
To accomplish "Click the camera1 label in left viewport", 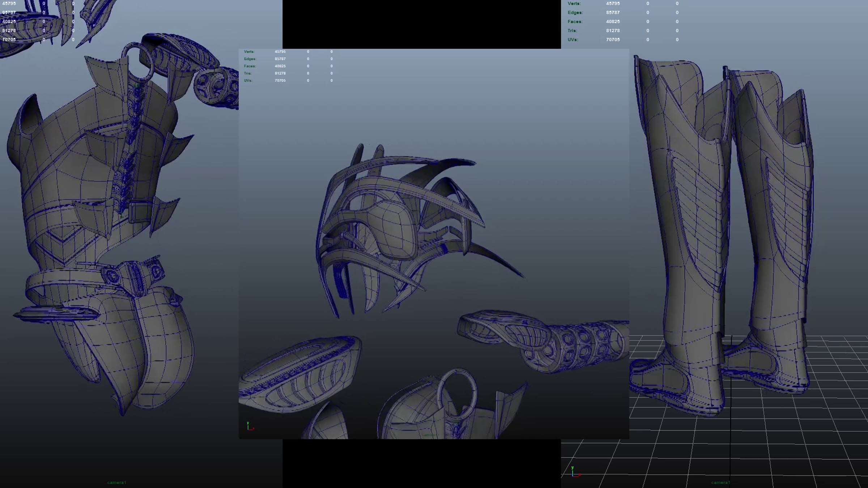I will 116,483.
